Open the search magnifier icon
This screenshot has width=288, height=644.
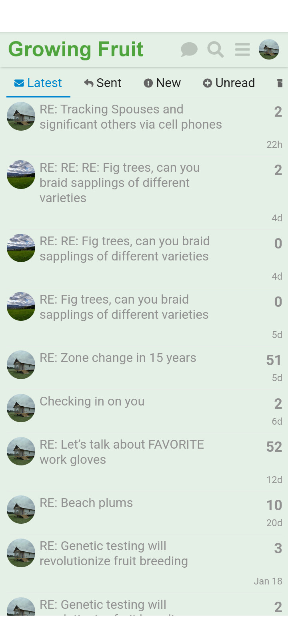click(x=216, y=50)
